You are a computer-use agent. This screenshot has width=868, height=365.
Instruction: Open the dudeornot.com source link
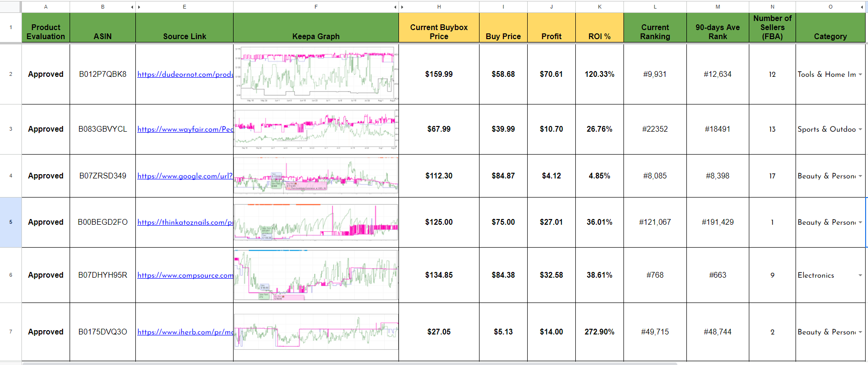pyautogui.click(x=185, y=74)
